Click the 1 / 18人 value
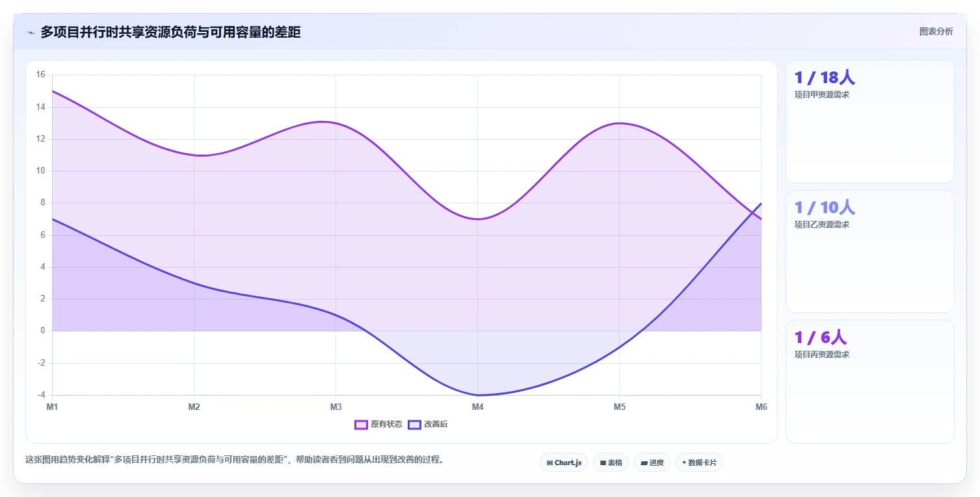The width and height of the screenshot is (980, 497). [x=825, y=77]
